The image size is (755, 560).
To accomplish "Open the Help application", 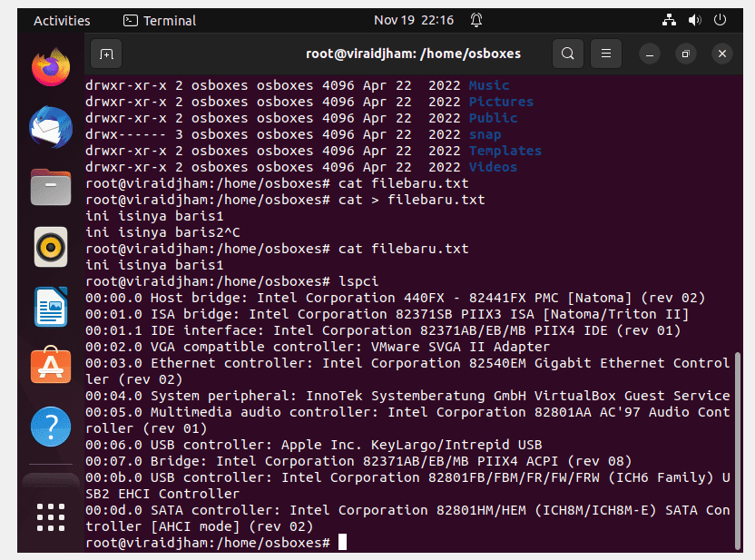I will coord(51,427).
